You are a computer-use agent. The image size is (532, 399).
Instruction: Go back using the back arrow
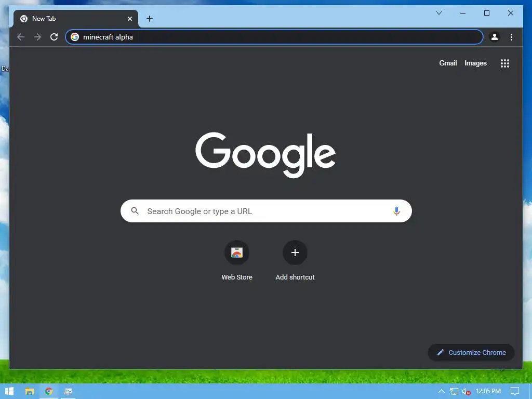coord(21,37)
